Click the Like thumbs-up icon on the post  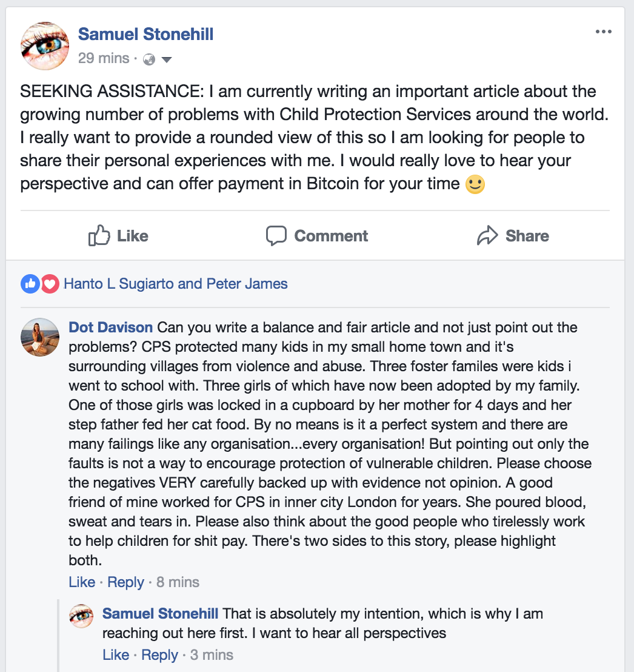(99, 235)
